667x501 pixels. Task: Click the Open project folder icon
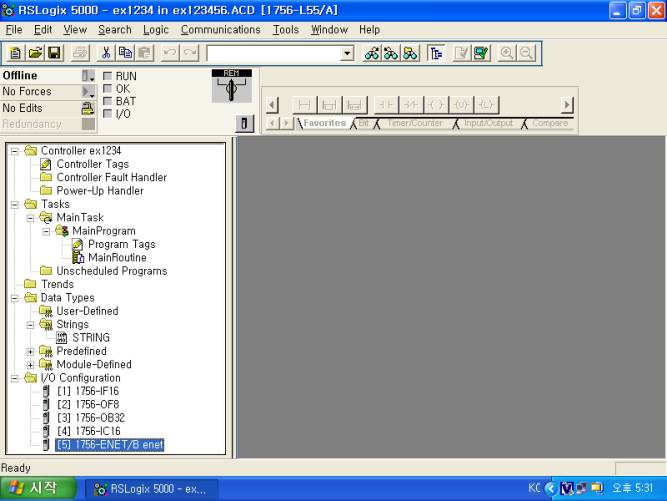click(35, 51)
